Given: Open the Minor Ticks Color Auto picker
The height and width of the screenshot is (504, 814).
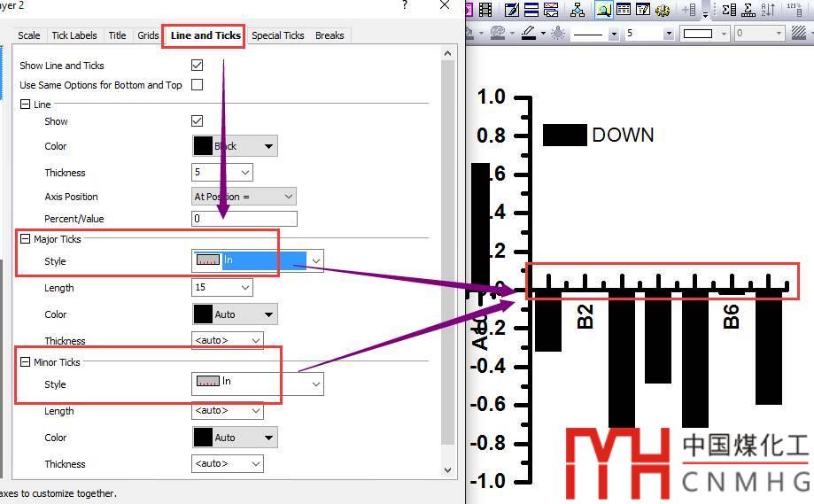Looking at the screenshot, I should tap(235, 437).
